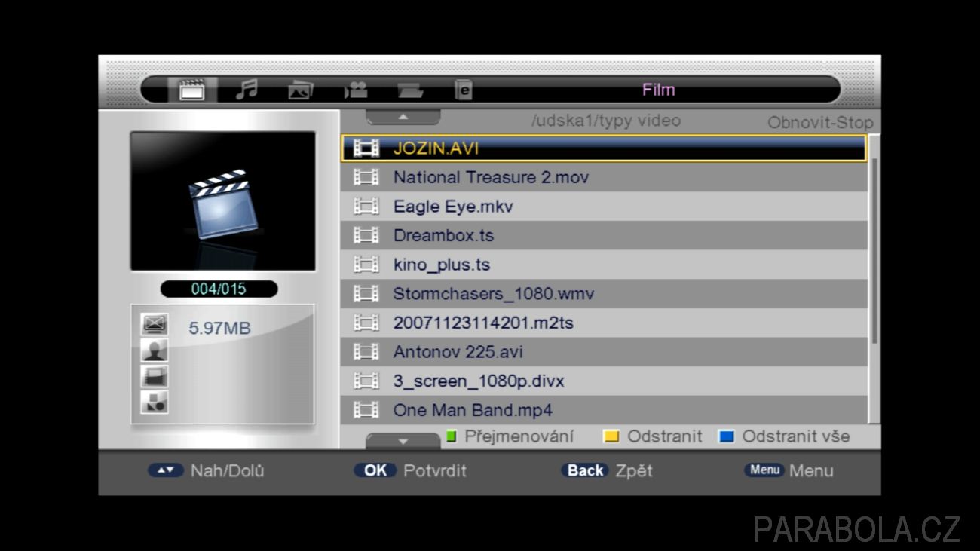Click the /udska1/typy video path
Screen dimensions: 980x551
[x=606, y=121]
